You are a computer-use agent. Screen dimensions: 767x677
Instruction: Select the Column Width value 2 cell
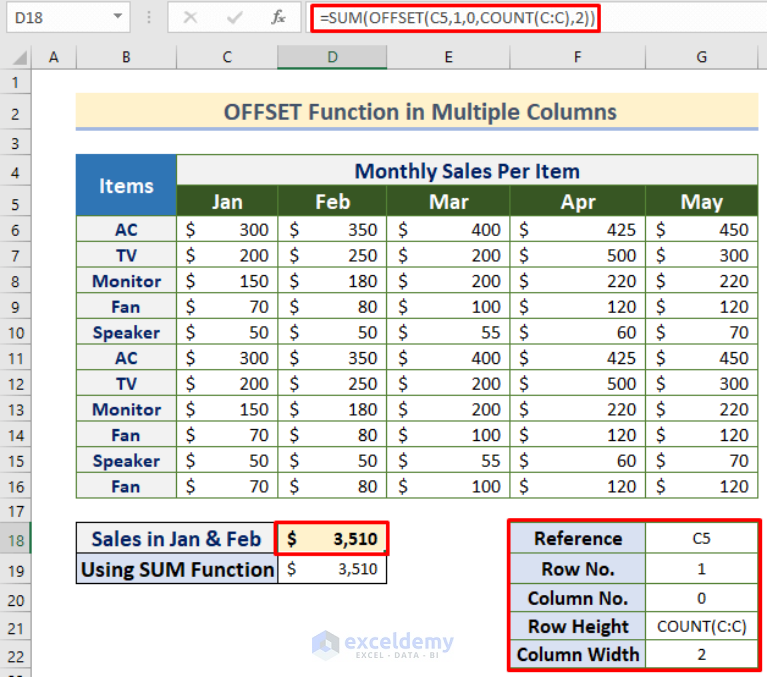pos(701,654)
